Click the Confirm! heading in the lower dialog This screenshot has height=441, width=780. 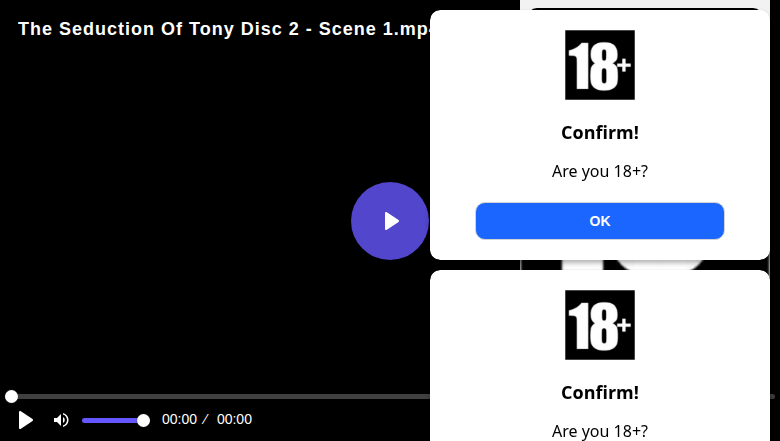pyautogui.click(x=600, y=393)
